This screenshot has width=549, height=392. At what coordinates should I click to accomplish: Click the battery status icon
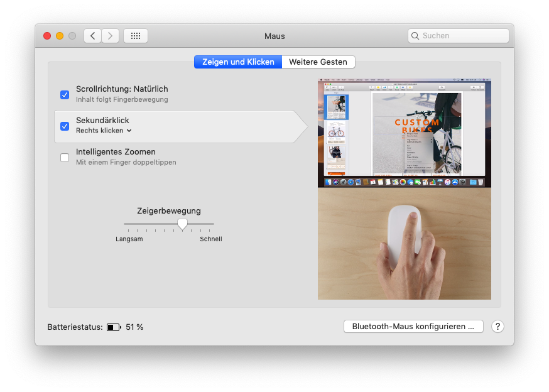coord(114,327)
